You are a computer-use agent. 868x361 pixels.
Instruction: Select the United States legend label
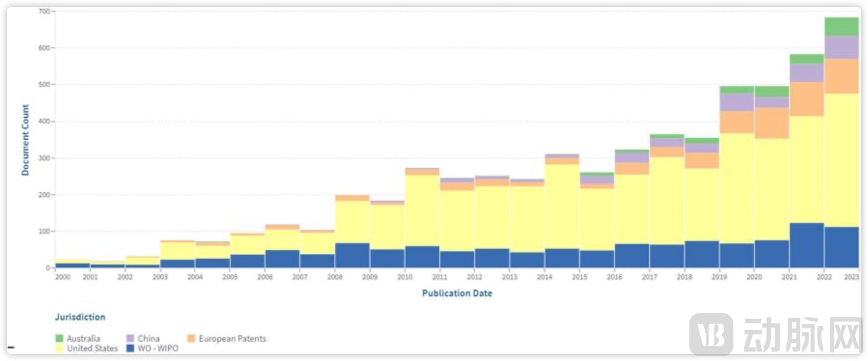point(92,348)
